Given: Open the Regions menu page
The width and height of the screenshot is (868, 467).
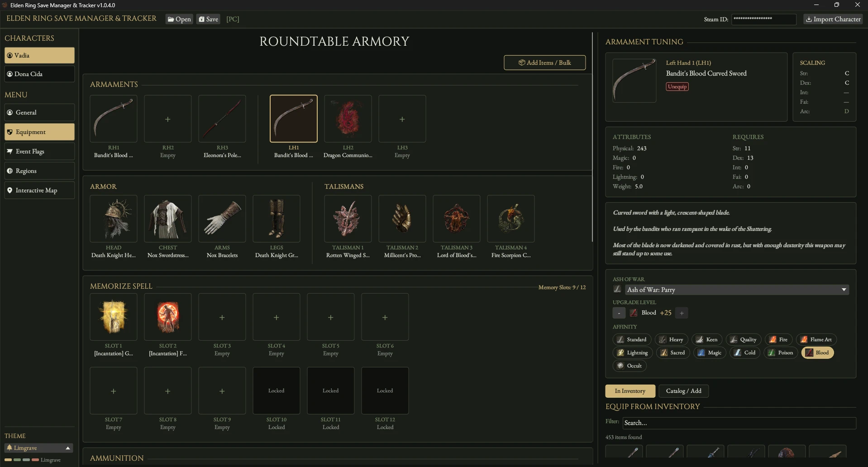Looking at the screenshot, I should click(39, 171).
